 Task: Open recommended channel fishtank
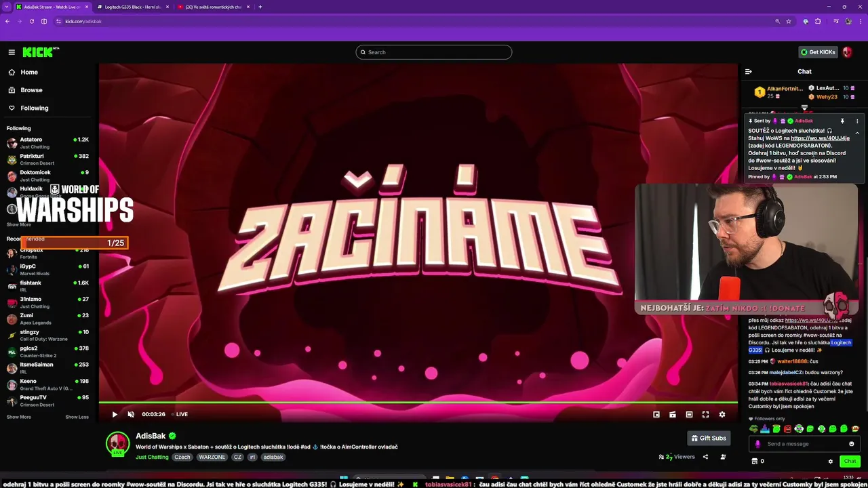[47, 286]
